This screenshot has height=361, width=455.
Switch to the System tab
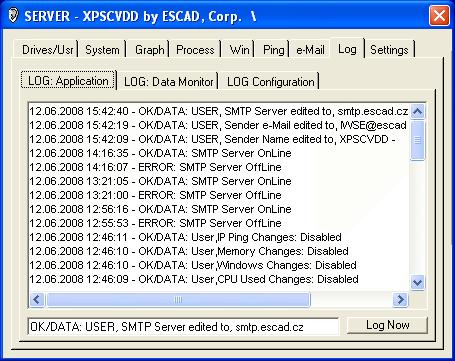tap(102, 50)
